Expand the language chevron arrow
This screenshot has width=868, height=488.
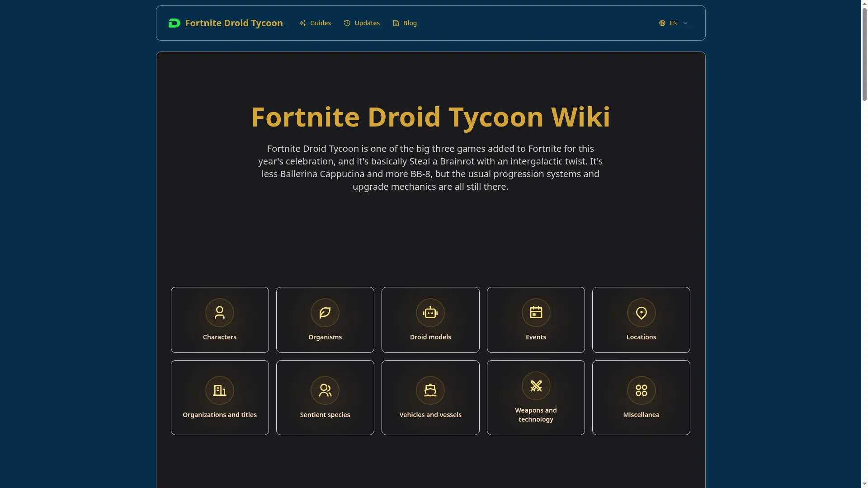point(685,23)
